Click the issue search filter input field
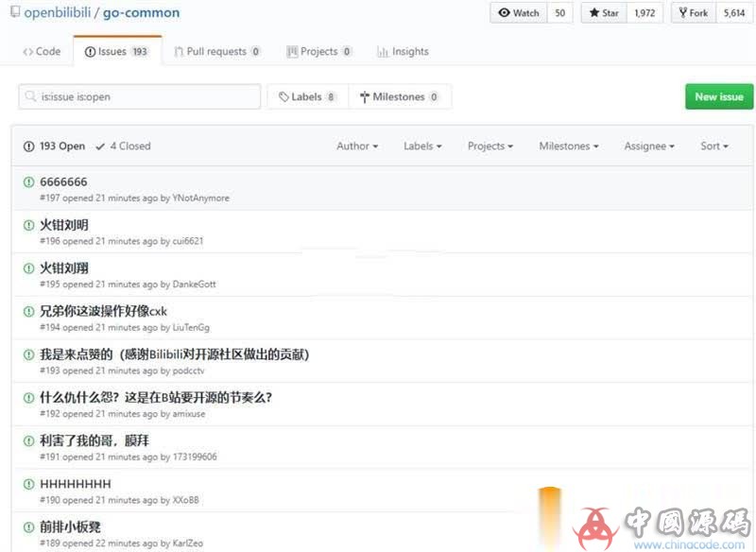 point(138,95)
